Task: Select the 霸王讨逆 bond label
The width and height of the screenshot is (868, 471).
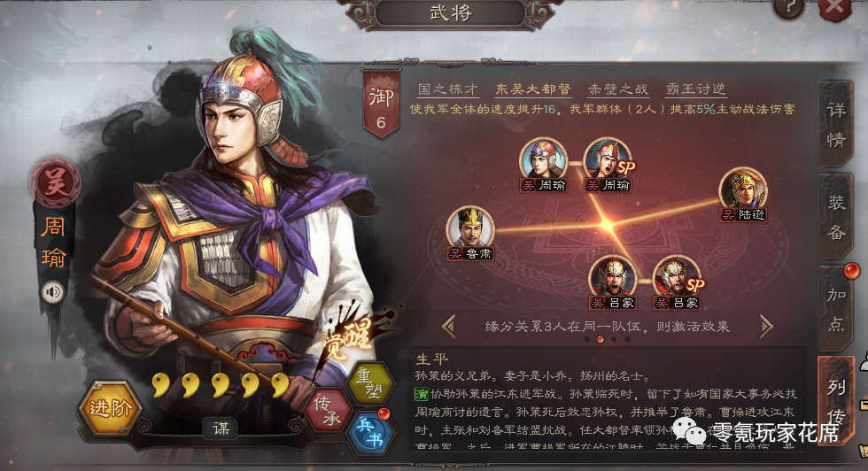Action: tap(695, 89)
